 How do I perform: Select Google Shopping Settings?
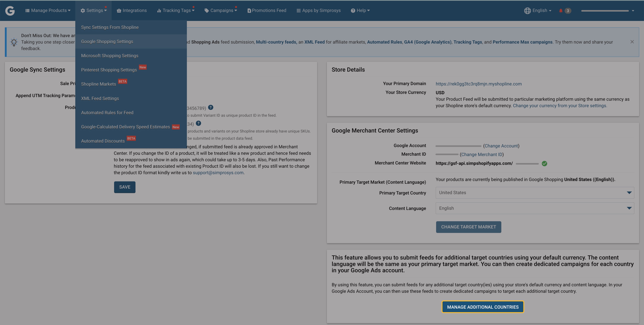click(131, 42)
